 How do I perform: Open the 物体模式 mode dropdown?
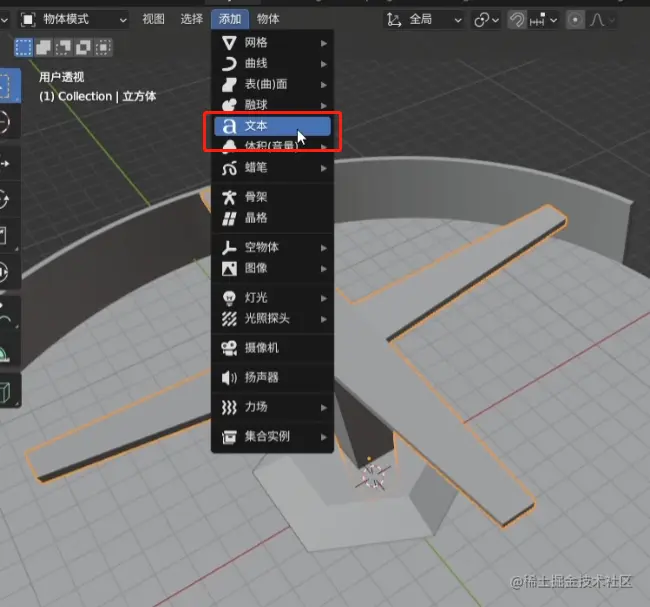pyautogui.click(x=73, y=19)
